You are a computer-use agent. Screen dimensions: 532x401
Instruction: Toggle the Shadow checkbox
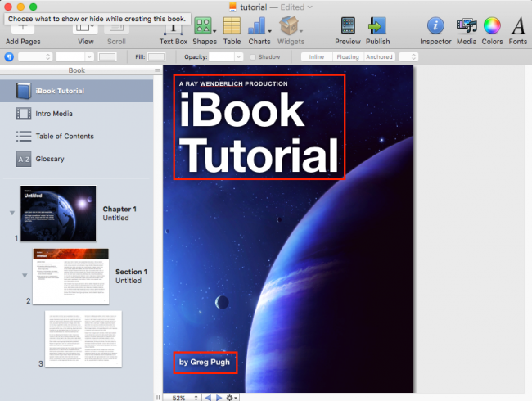click(x=253, y=57)
